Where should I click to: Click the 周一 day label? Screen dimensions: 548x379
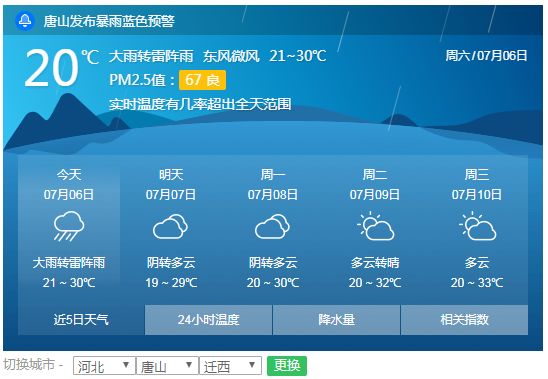click(273, 174)
